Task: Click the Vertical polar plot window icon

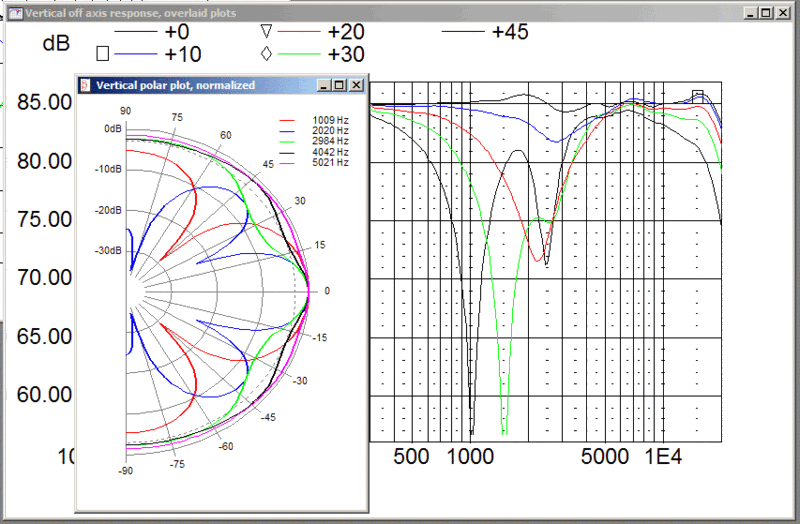Action: (x=85, y=85)
